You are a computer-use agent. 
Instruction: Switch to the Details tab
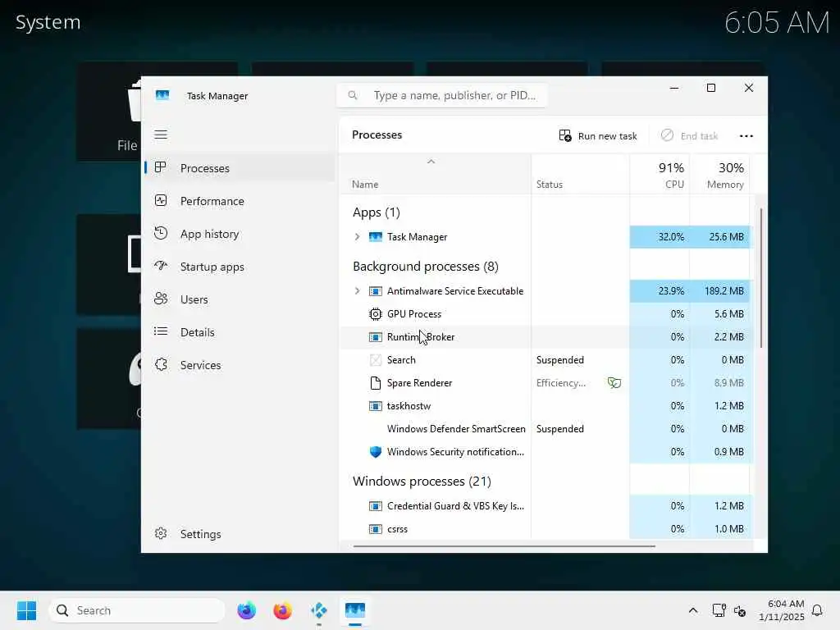click(240, 331)
